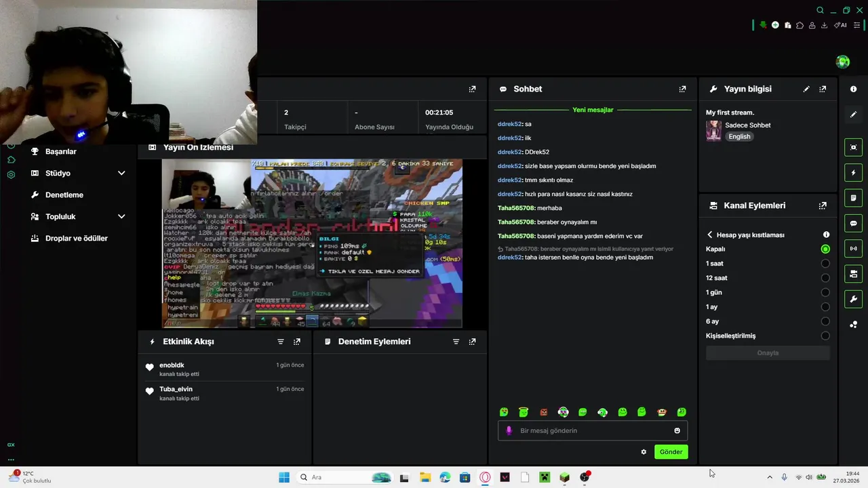This screenshot has width=868, height=488.
Task: Open Minecraft creeper icon in taskbar
Action: (x=545, y=477)
